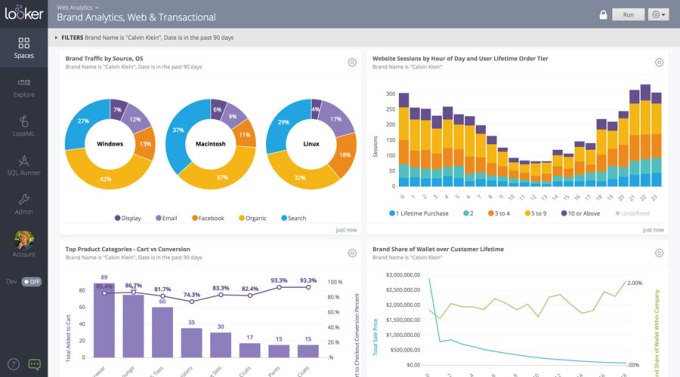Click the Linux donut center label
The width and height of the screenshot is (680, 377).
tap(311, 144)
